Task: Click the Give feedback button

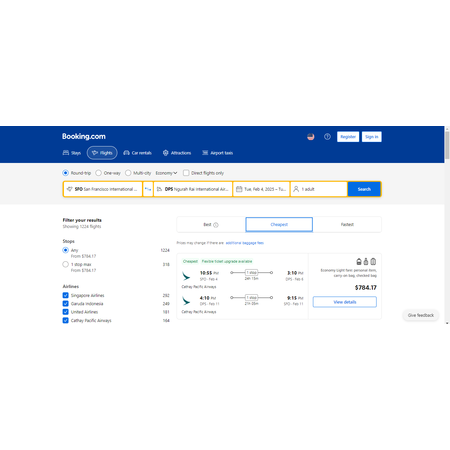Action: [x=421, y=315]
